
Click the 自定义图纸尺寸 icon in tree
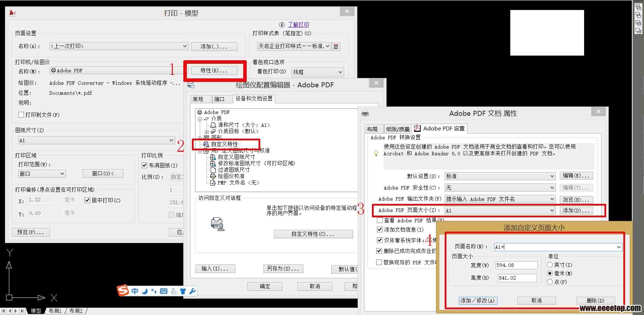click(213, 157)
